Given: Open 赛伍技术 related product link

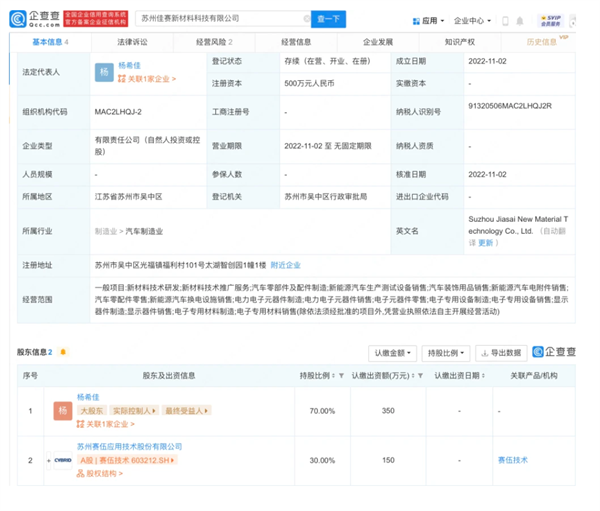Looking at the screenshot, I should coord(513,460).
